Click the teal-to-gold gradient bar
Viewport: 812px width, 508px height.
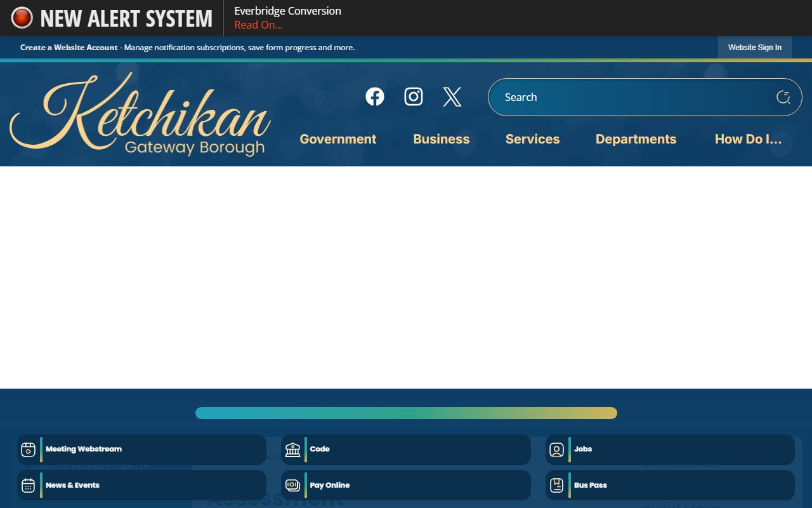coord(406,413)
